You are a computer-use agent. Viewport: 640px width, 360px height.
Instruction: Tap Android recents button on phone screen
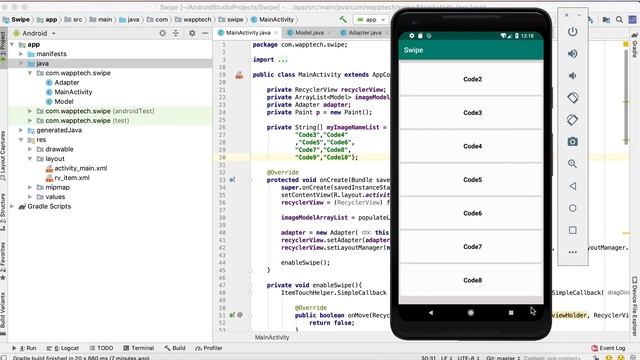click(x=511, y=313)
